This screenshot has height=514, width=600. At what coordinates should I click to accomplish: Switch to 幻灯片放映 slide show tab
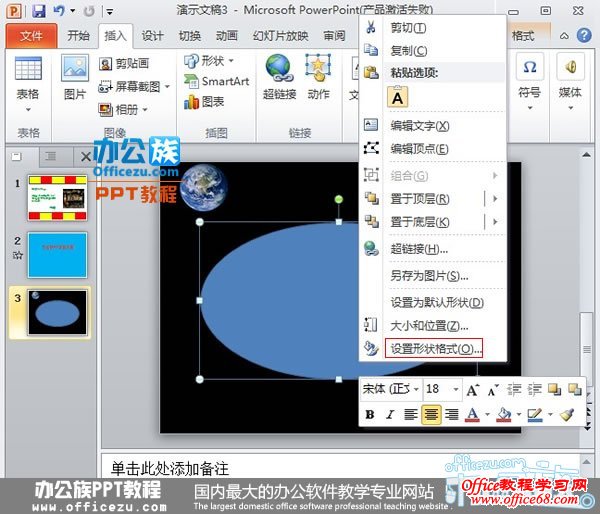pyautogui.click(x=280, y=36)
